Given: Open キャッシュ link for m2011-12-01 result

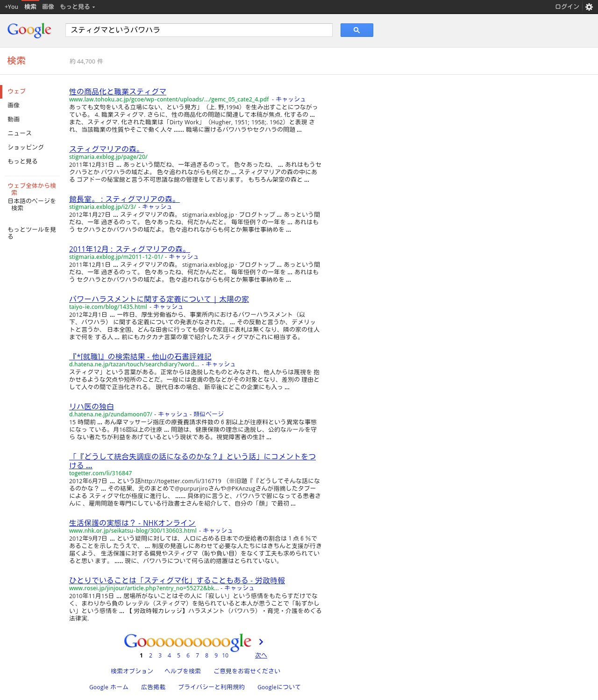Looking at the screenshot, I should [x=184, y=257].
